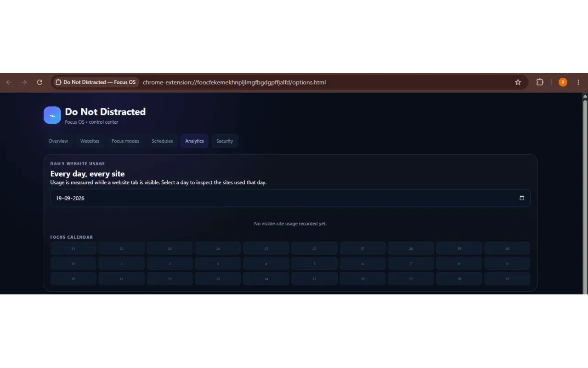Image resolution: width=588 pixels, height=368 pixels.
Task: Switch to the Security tab
Action: point(225,141)
